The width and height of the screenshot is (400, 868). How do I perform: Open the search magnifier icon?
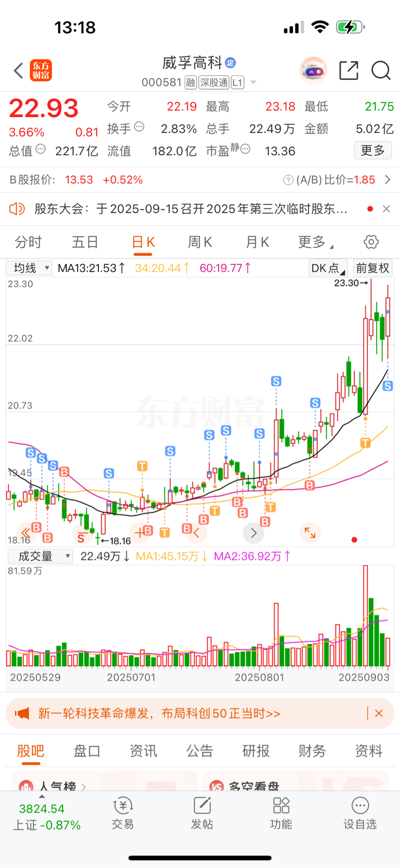[x=381, y=70]
